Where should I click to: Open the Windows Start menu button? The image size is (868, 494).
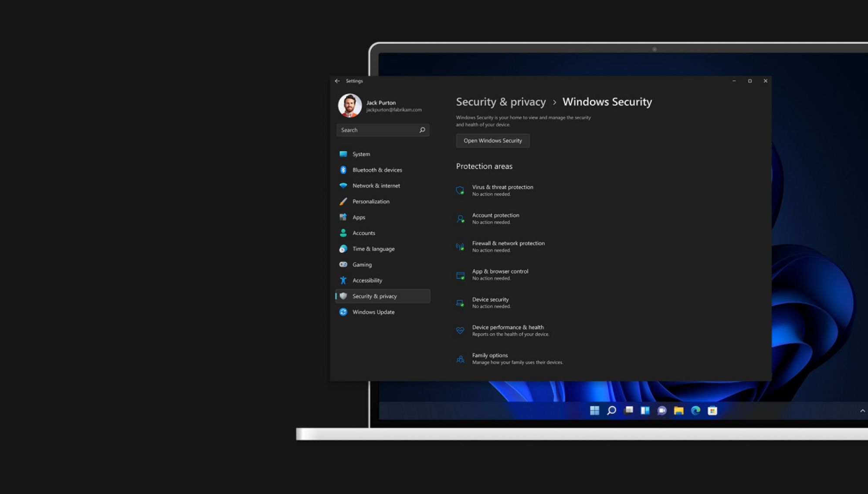click(x=594, y=410)
